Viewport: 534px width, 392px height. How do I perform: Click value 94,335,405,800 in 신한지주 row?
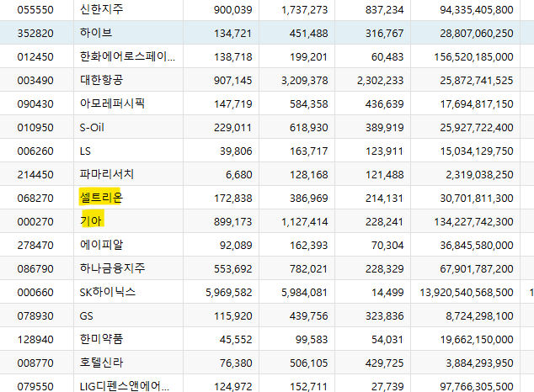pyautogui.click(x=477, y=10)
